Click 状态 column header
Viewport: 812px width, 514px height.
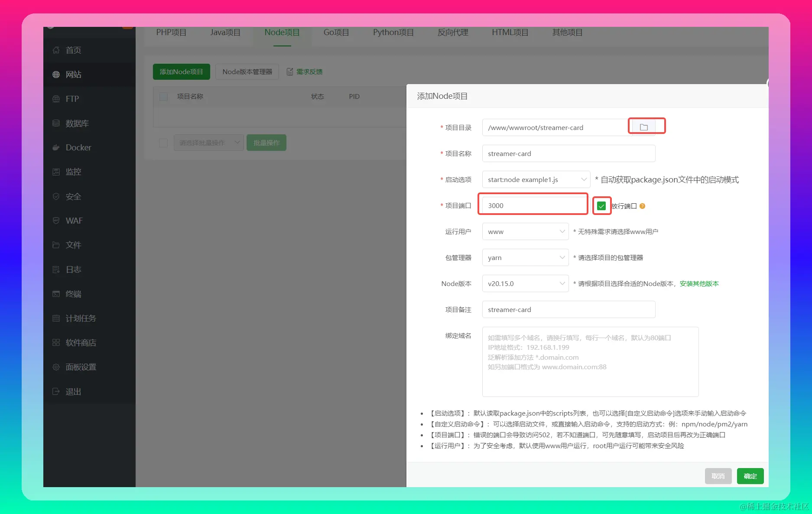coord(318,96)
